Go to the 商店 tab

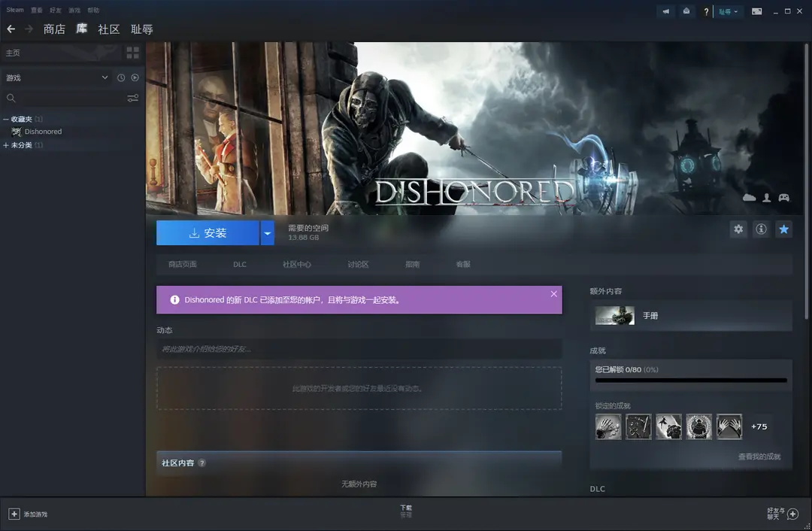(x=54, y=29)
